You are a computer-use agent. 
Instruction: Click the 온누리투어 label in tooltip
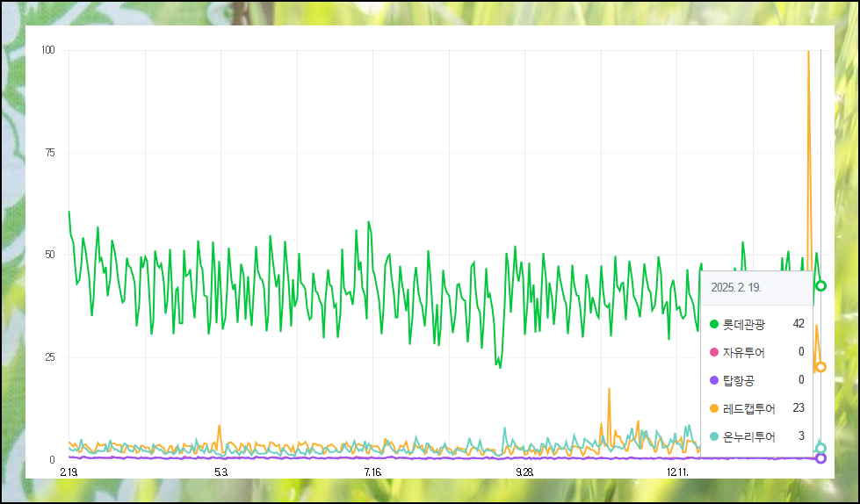click(x=749, y=436)
